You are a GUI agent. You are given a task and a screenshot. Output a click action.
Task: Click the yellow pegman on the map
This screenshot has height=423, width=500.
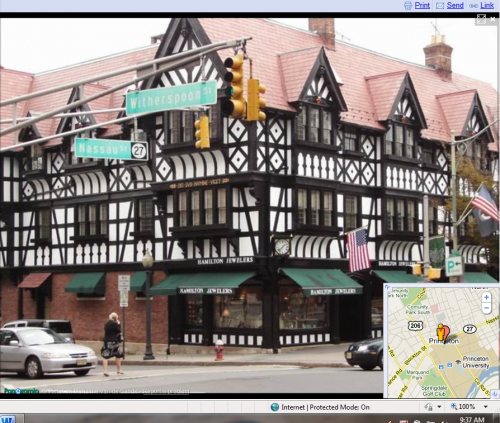click(441, 332)
